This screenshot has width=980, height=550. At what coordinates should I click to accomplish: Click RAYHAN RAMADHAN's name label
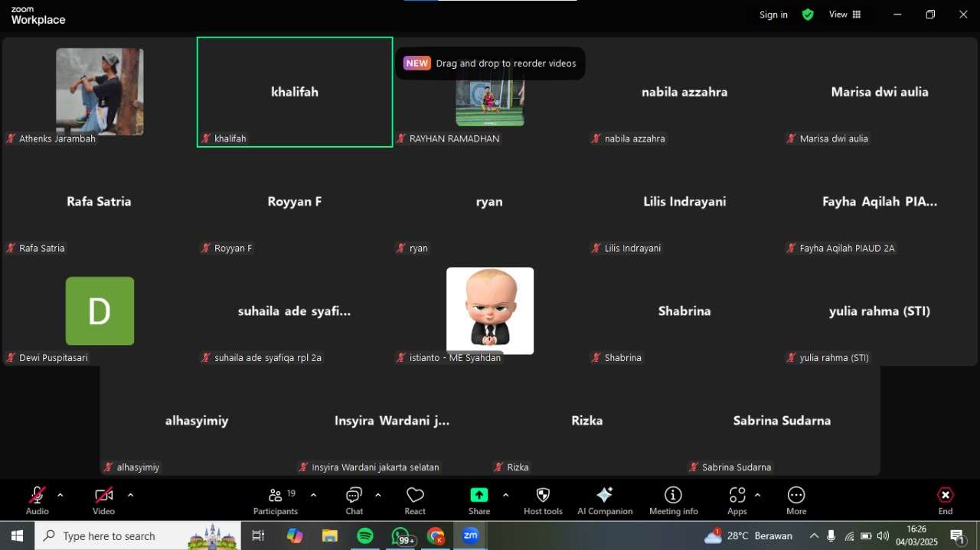coord(454,138)
